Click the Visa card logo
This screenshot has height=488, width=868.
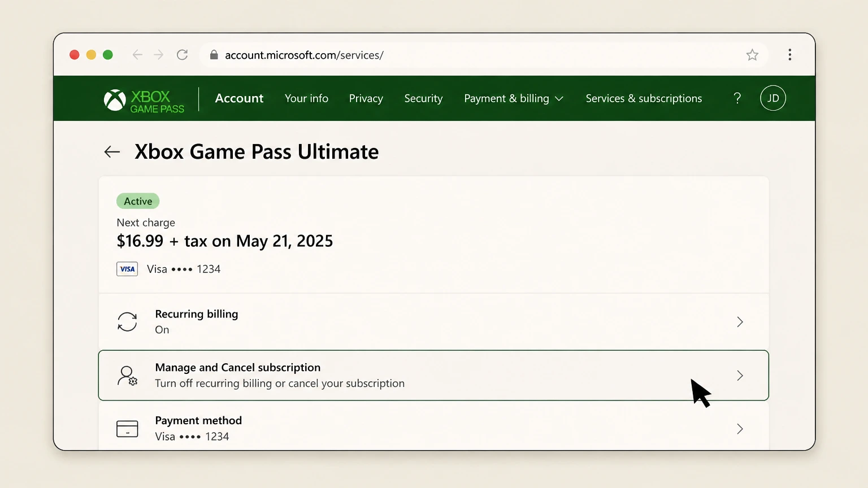(127, 269)
